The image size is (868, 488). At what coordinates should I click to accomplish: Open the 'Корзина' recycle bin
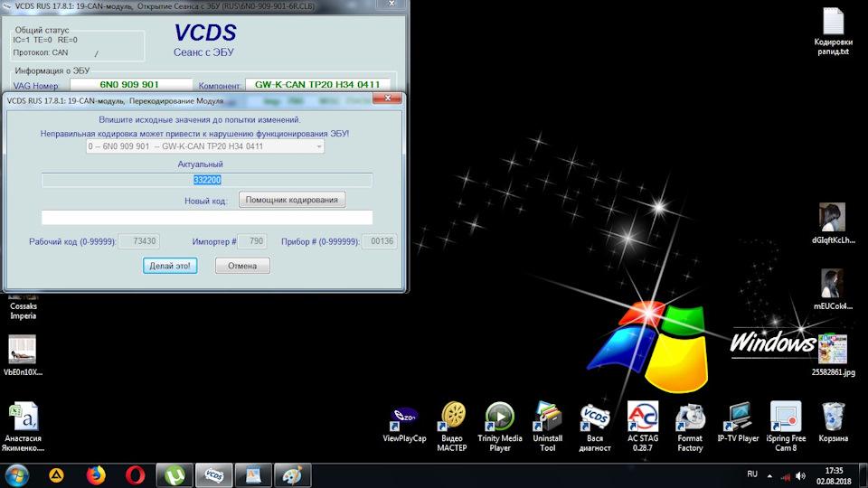click(833, 423)
